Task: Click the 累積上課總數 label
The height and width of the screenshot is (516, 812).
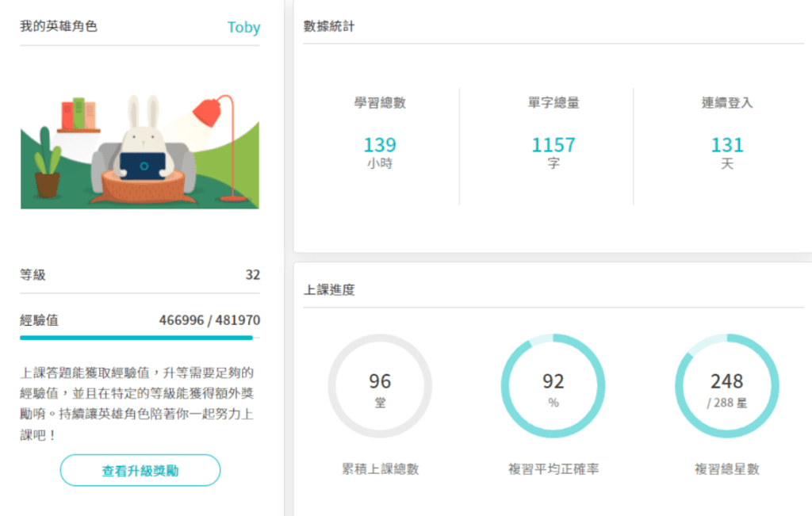Action: tap(380, 469)
